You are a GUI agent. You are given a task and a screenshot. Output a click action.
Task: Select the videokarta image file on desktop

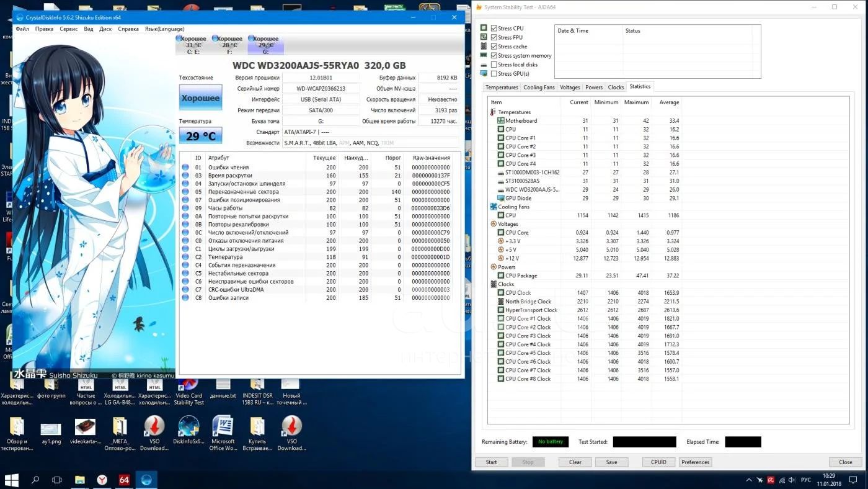tap(85, 433)
